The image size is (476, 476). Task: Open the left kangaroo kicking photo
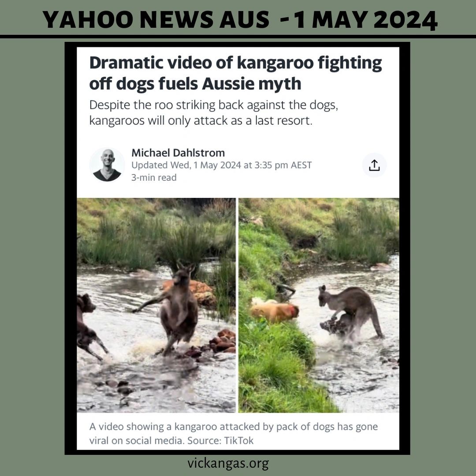click(x=156, y=305)
